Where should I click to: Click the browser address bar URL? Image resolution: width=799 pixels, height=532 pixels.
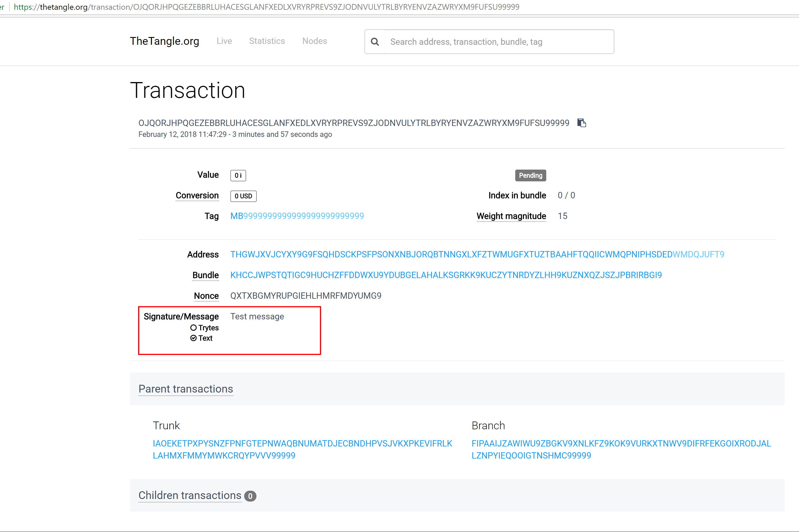click(266, 7)
